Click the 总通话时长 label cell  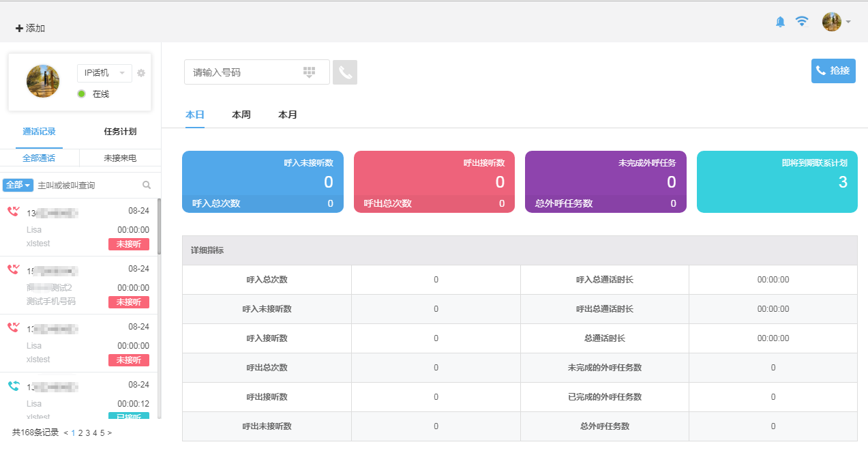[605, 338]
